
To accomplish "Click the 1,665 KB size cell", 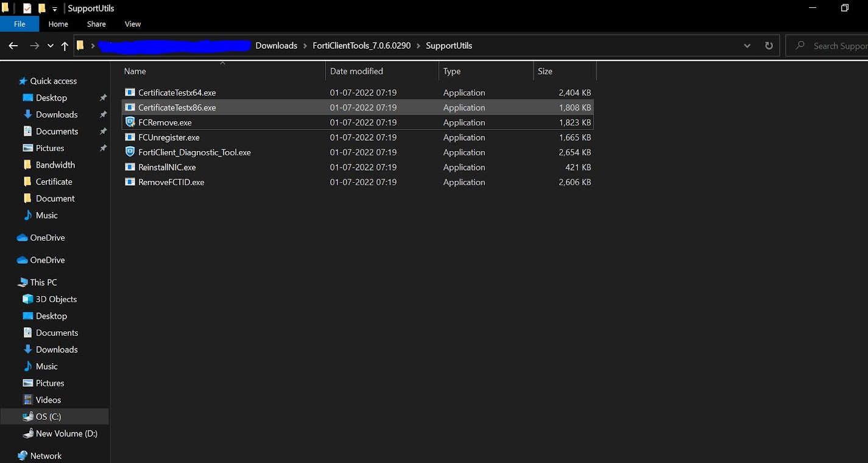I will [574, 137].
